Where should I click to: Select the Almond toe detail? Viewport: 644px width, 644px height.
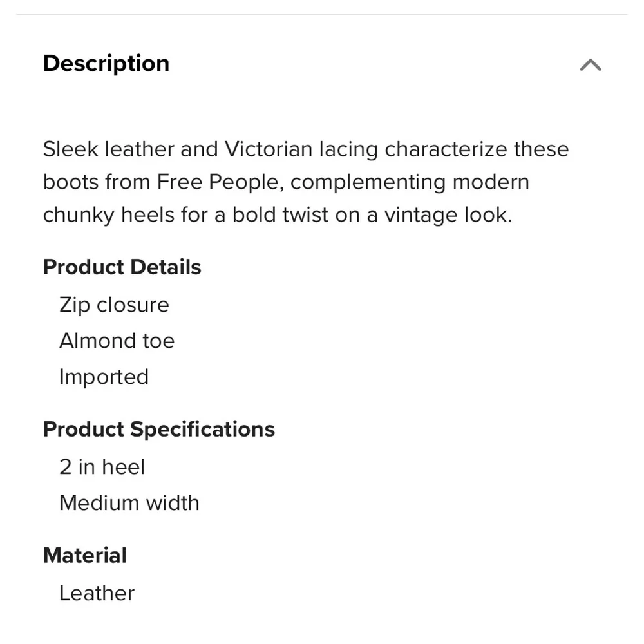(x=117, y=341)
